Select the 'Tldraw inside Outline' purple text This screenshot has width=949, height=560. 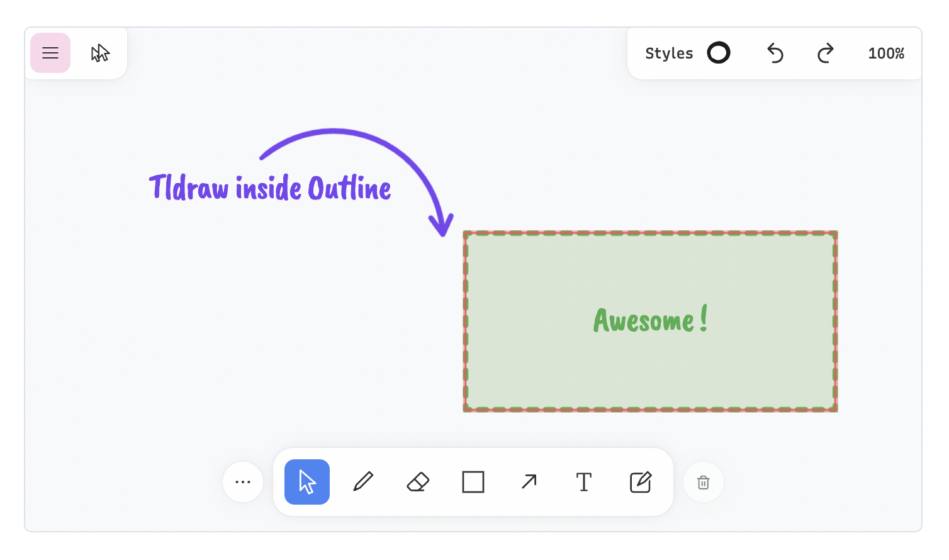click(269, 188)
